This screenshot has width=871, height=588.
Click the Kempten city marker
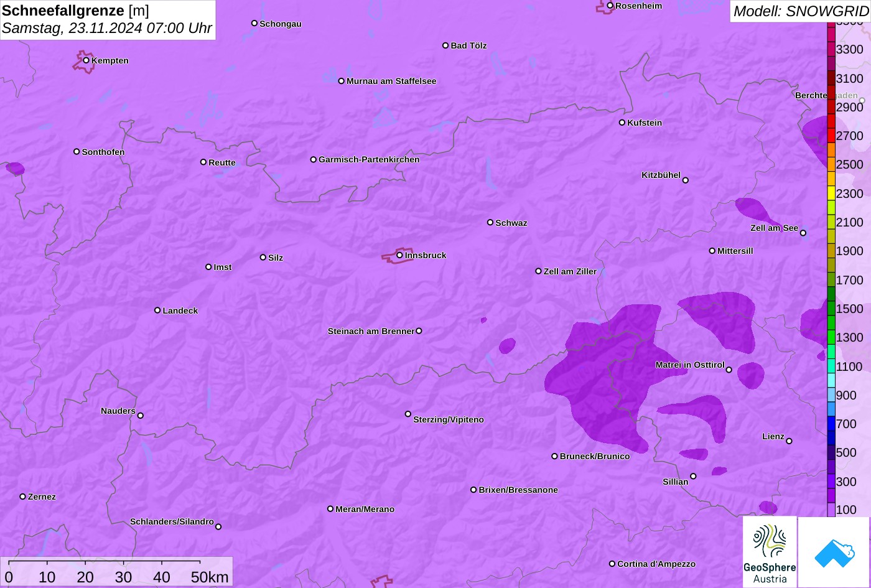click(x=86, y=60)
